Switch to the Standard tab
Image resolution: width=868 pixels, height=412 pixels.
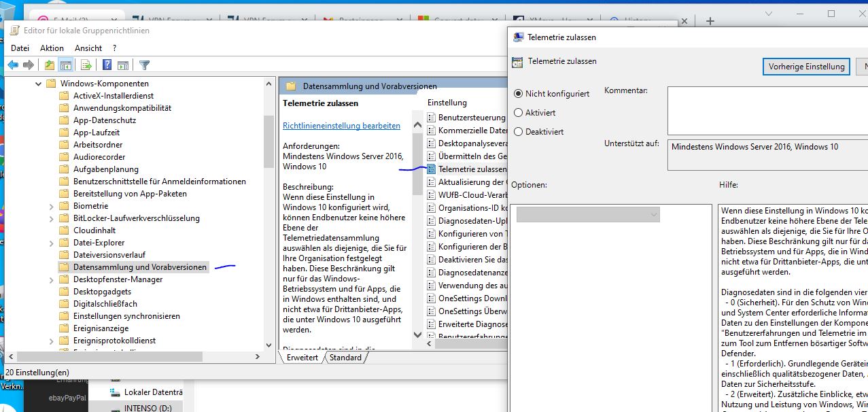pyautogui.click(x=345, y=358)
